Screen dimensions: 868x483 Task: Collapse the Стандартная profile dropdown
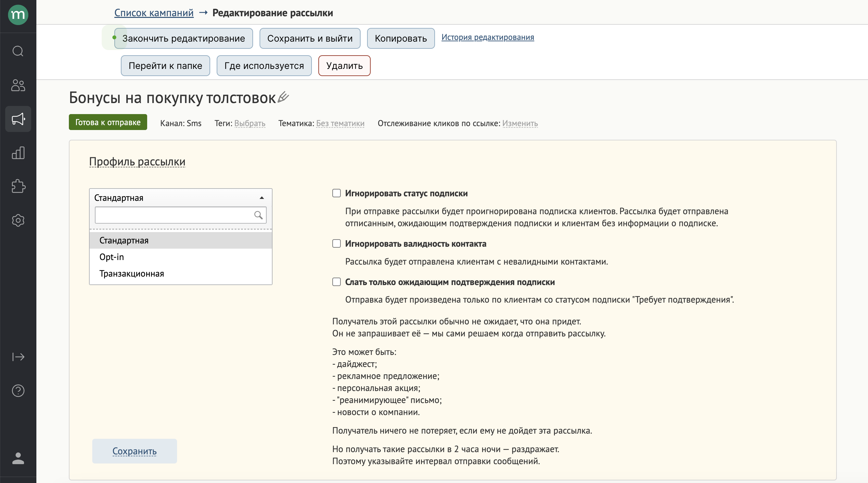click(181, 198)
